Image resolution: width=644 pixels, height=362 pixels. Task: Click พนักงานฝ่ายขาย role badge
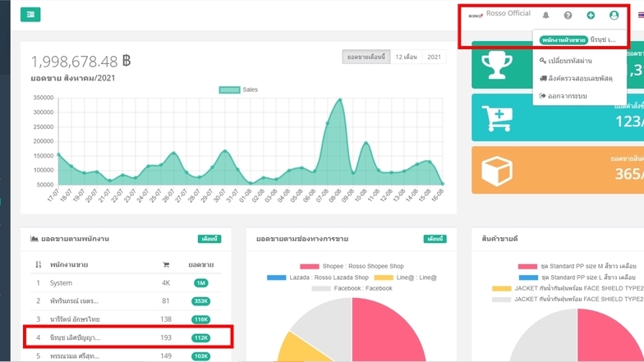click(x=563, y=39)
